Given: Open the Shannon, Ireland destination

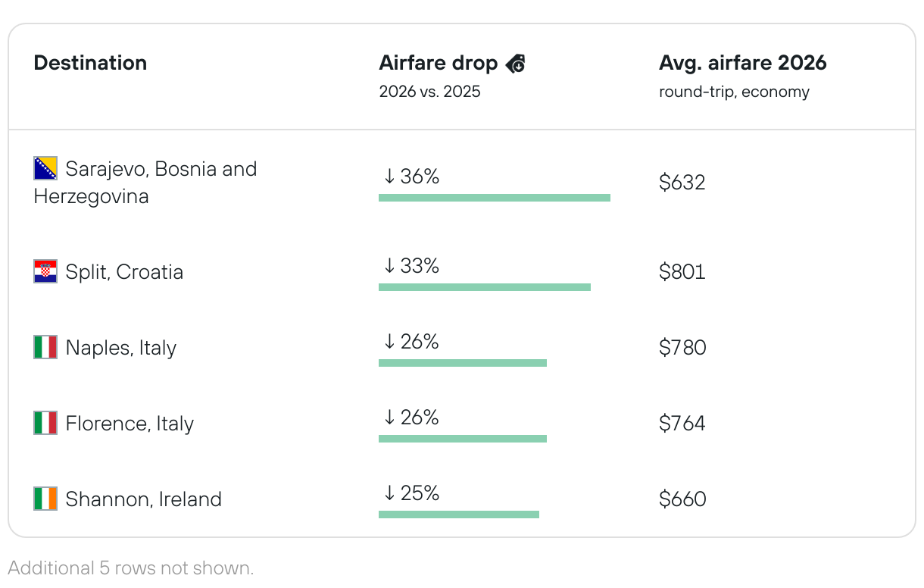Looking at the screenshot, I should (x=143, y=499).
